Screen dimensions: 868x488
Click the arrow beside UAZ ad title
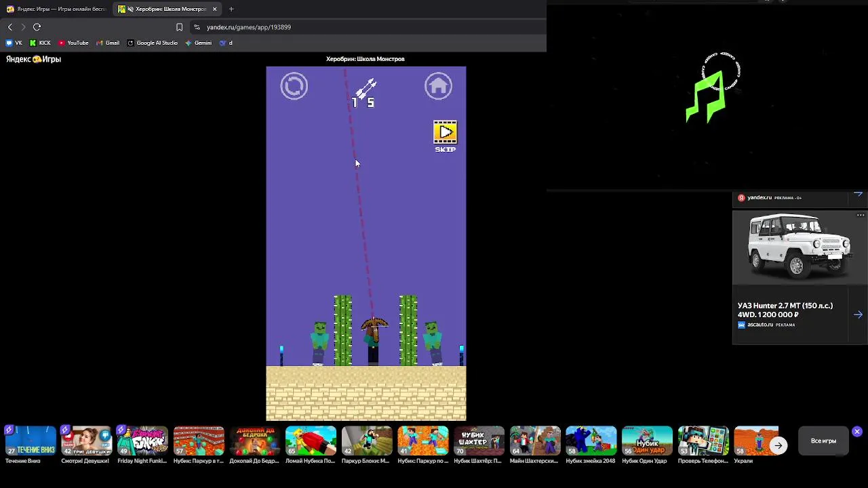tap(859, 314)
